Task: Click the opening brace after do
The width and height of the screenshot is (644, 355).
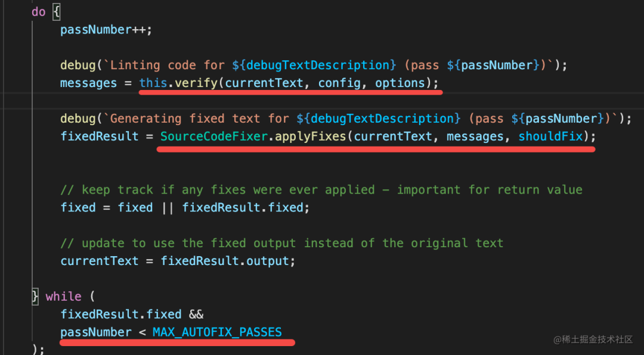Action: [56, 12]
